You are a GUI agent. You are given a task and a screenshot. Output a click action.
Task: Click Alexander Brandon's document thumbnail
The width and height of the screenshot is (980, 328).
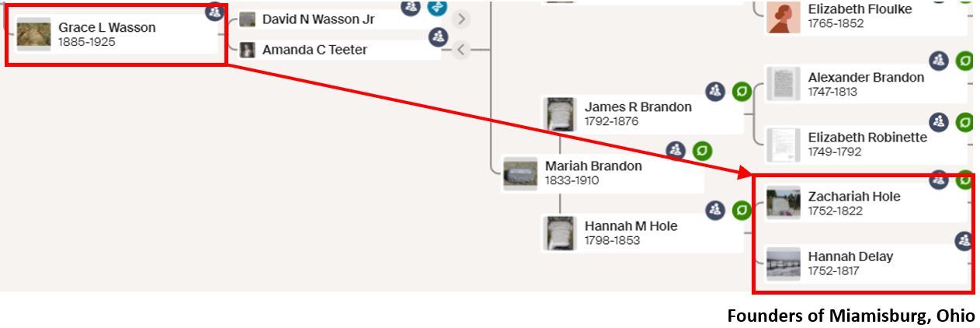tap(784, 84)
